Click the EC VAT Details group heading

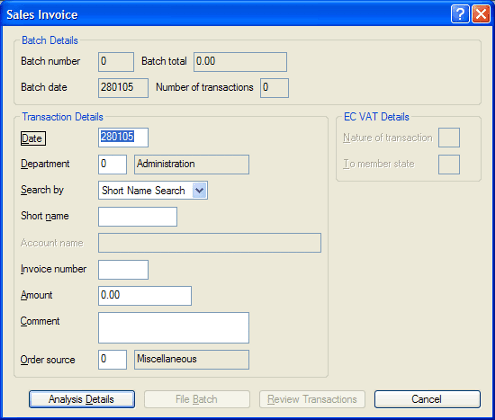coord(377,117)
